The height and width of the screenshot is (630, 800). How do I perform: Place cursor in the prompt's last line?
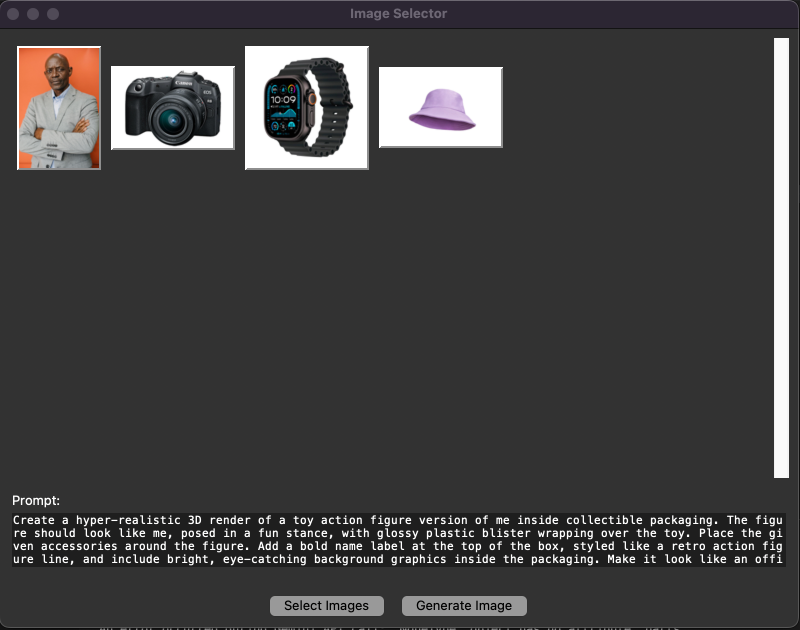300,560
